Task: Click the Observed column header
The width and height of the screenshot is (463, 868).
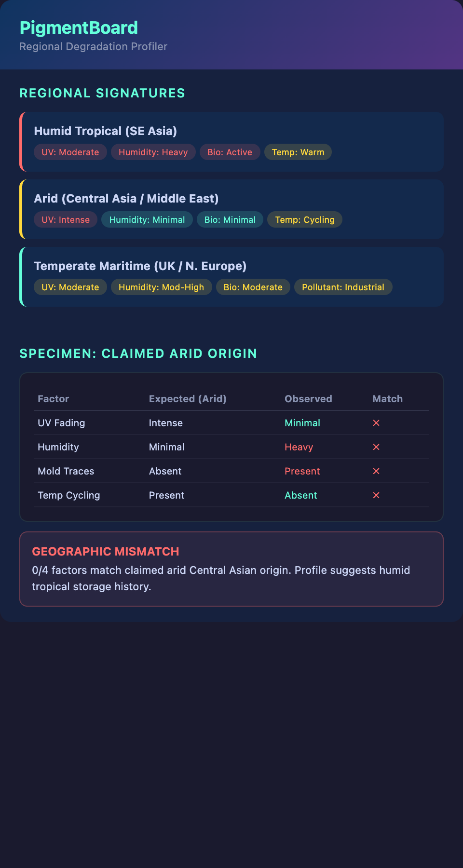Action: [308, 399]
